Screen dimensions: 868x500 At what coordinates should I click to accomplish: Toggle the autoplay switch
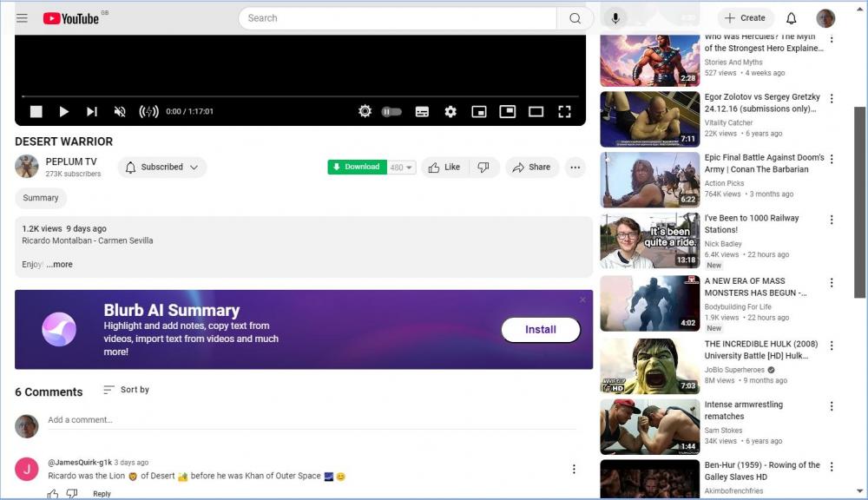pos(391,112)
